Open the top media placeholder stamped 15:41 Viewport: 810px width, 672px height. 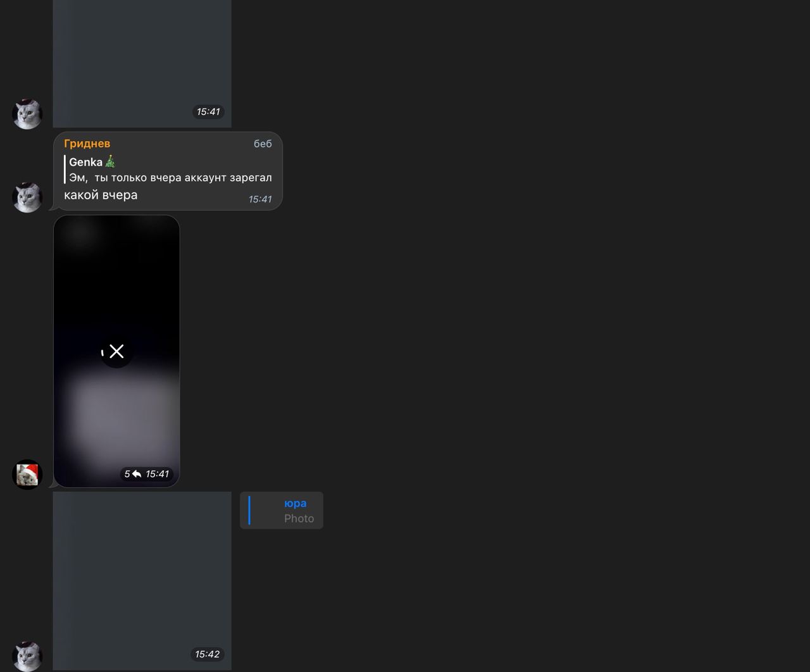pos(142,63)
